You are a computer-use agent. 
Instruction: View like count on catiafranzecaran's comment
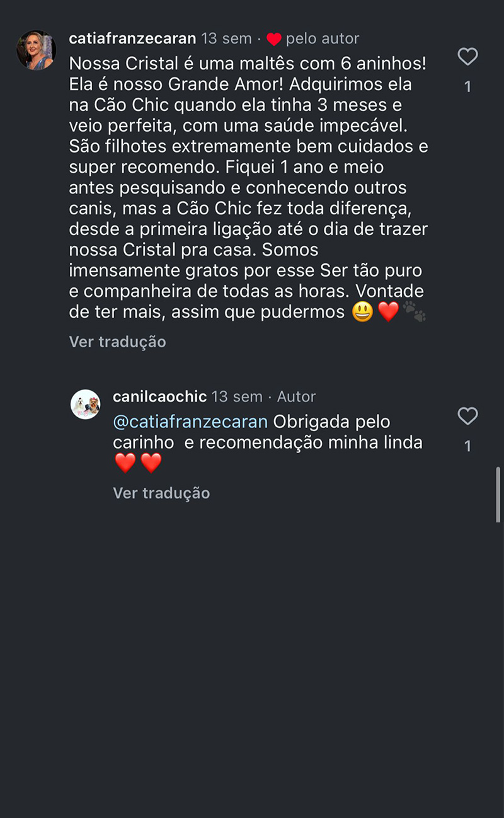pos(467,86)
